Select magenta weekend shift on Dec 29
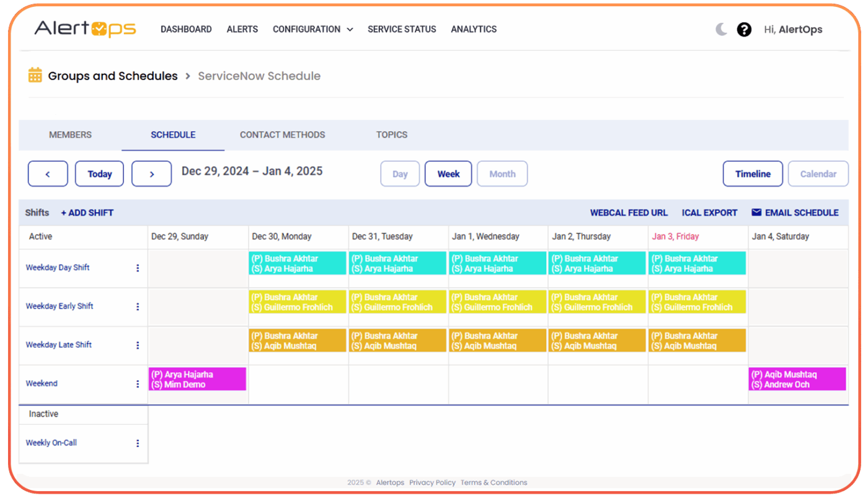Image resolution: width=868 pixels, height=498 pixels. [197, 379]
